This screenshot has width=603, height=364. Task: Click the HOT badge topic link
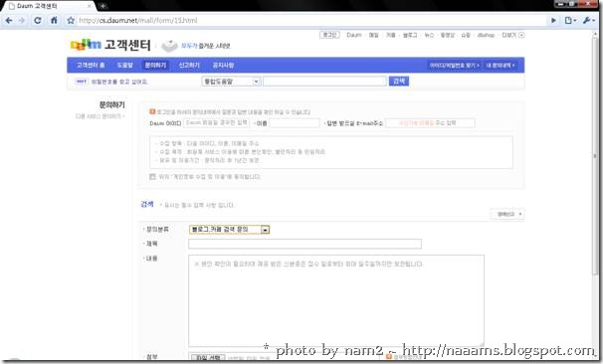pos(119,82)
